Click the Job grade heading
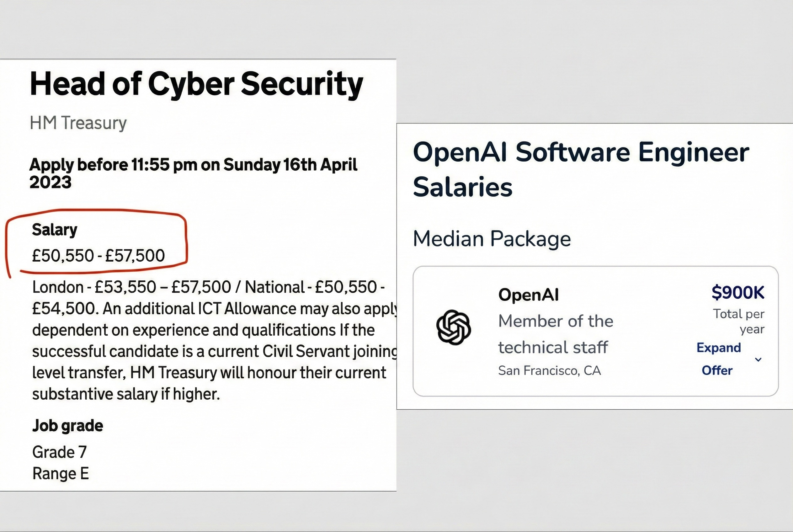Image resolution: width=793 pixels, height=532 pixels. point(67,425)
